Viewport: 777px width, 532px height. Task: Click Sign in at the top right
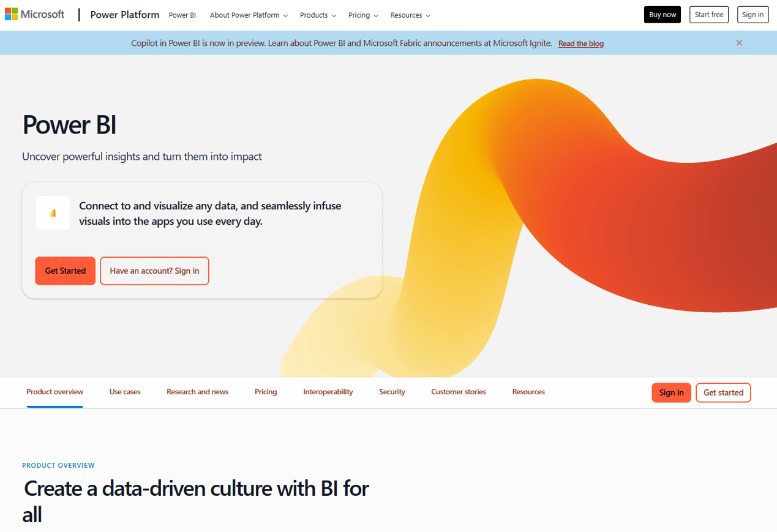tap(753, 15)
